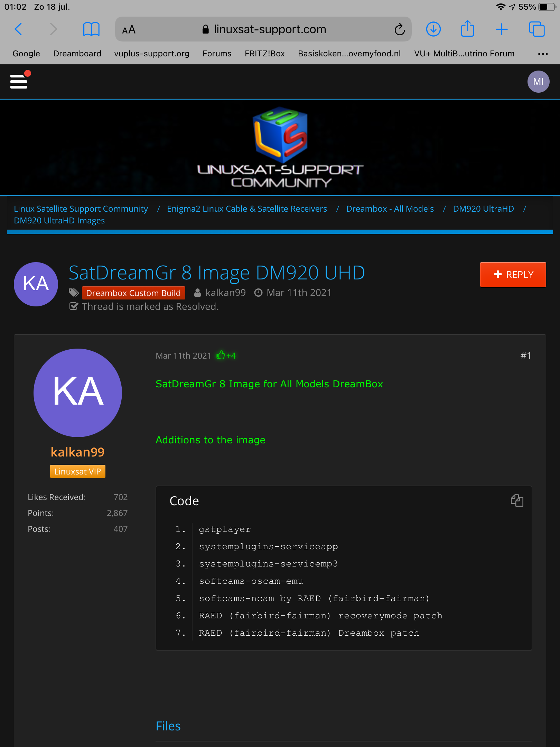Open the FRITZ!Box bookmark
Image resolution: width=560 pixels, height=747 pixels.
(265, 54)
